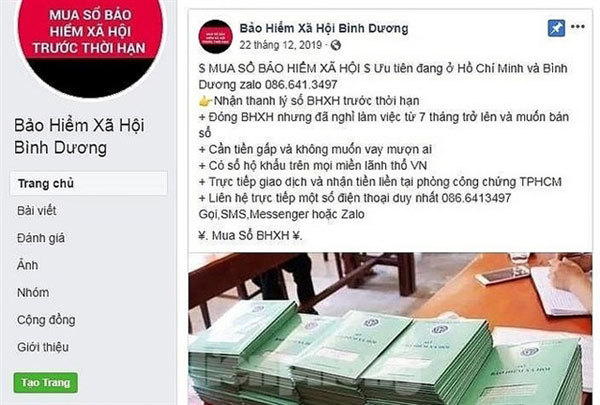Click the Mua Sổ BHXH closing line
This screenshot has width=600, height=405.
[251, 235]
